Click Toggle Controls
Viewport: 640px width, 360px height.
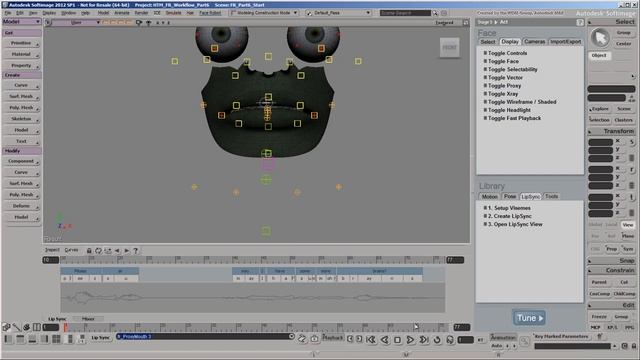tap(507, 53)
